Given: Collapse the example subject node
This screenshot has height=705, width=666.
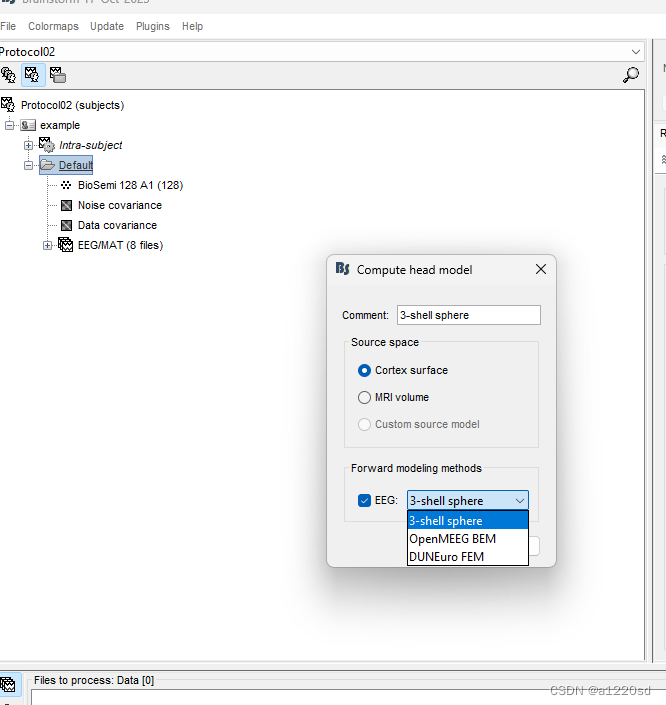Looking at the screenshot, I should click(9, 125).
